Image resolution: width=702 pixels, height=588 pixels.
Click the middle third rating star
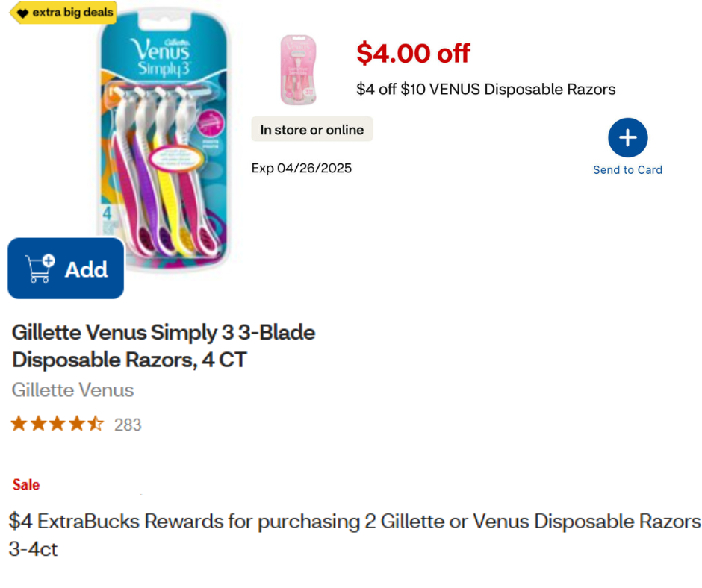coord(58,425)
